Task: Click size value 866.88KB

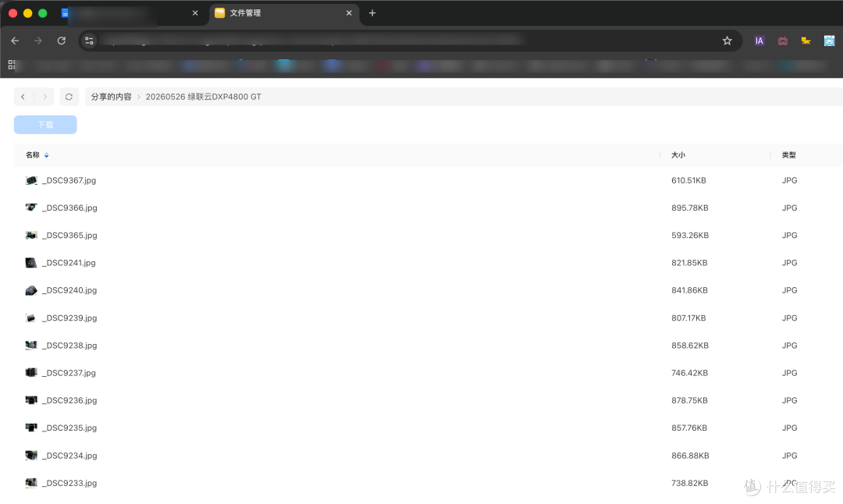Action: [690, 456]
